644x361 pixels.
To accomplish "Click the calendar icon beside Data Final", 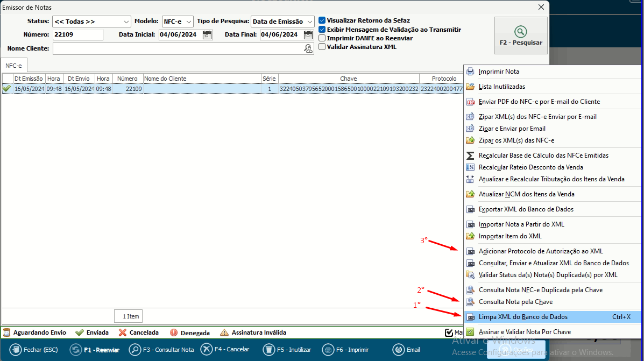I will point(308,35).
